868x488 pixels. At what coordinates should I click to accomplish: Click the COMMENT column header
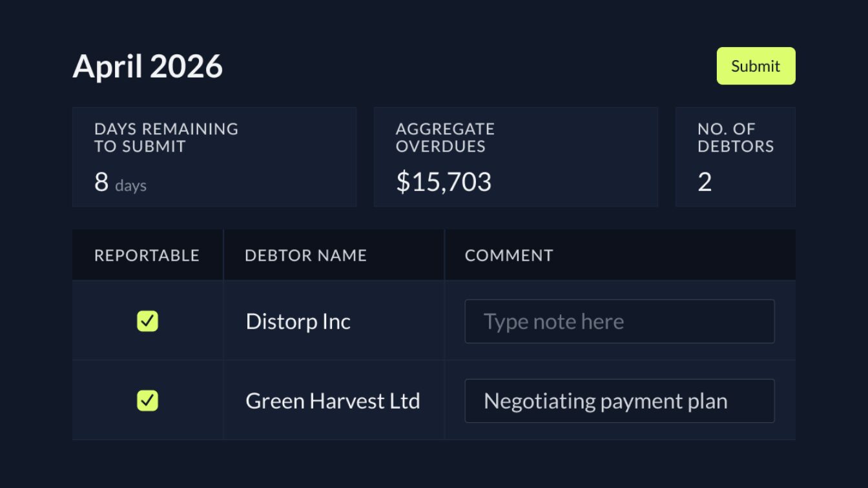click(x=508, y=255)
